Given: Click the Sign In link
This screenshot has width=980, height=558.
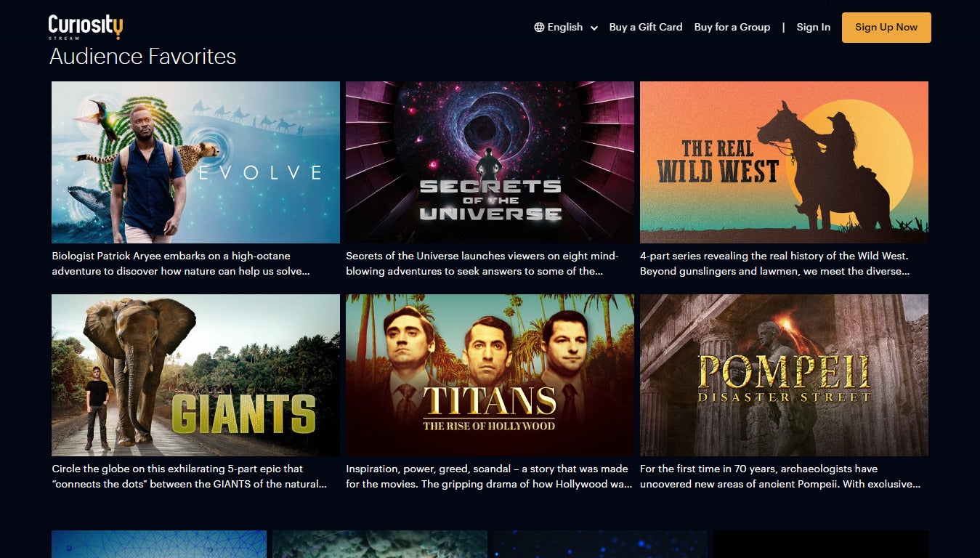Looking at the screenshot, I should (x=813, y=27).
